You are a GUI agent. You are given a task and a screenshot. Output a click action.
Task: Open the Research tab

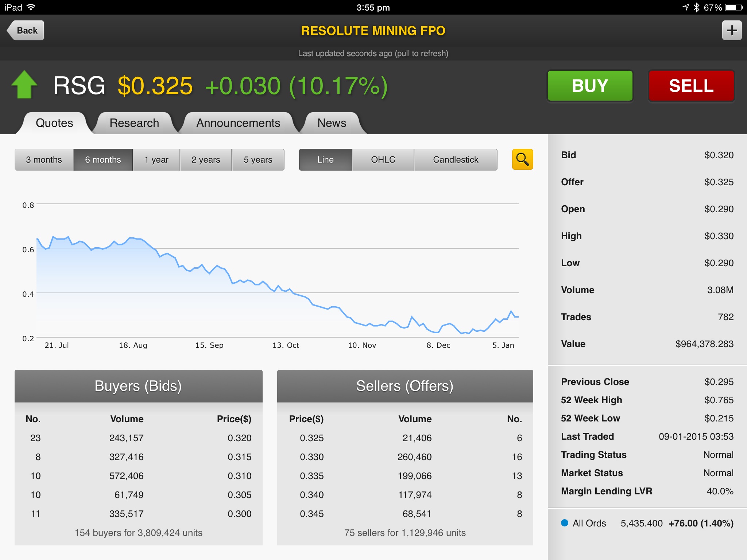pos(134,123)
